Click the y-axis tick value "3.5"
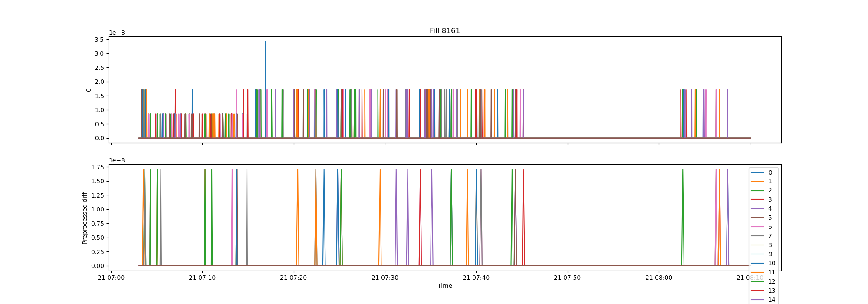The width and height of the screenshot is (868, 304). (99, 40)
